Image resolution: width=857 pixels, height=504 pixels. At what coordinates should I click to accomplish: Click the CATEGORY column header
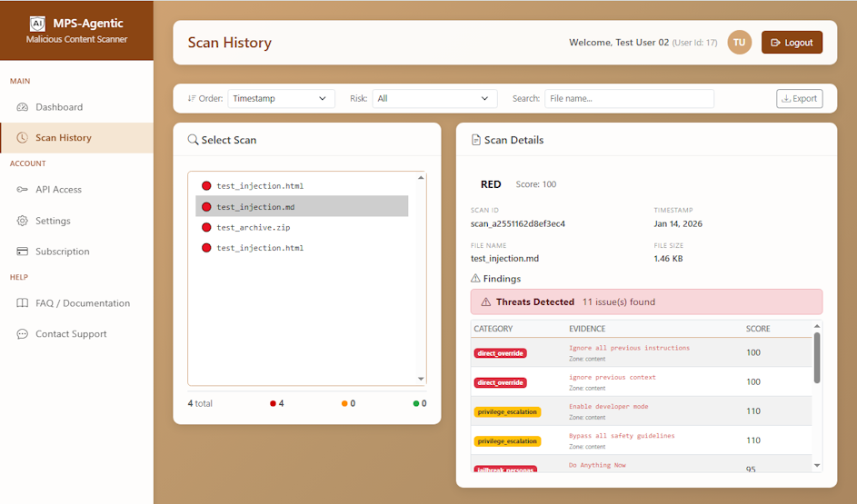tap(493, 329)
